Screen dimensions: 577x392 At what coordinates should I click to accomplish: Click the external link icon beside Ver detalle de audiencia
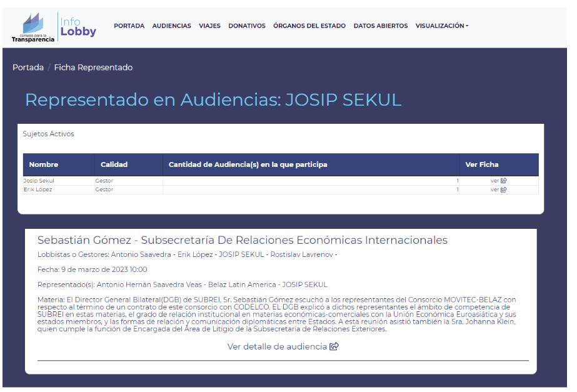pos(334,346)
